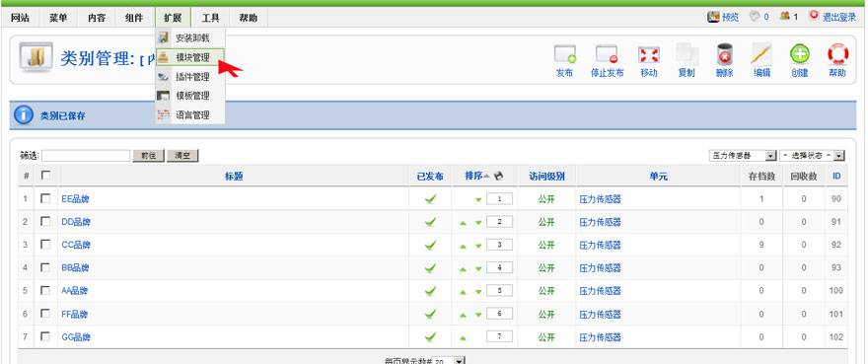
Task: Open the display count dropdown showing 20
Action: tap(449, 361)
